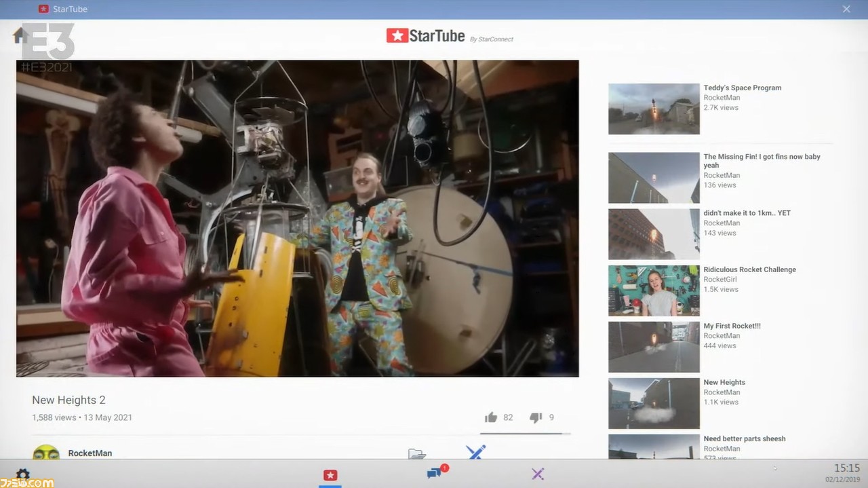
Task: Click the 143 views text
Action: click(x=719, y=233)
